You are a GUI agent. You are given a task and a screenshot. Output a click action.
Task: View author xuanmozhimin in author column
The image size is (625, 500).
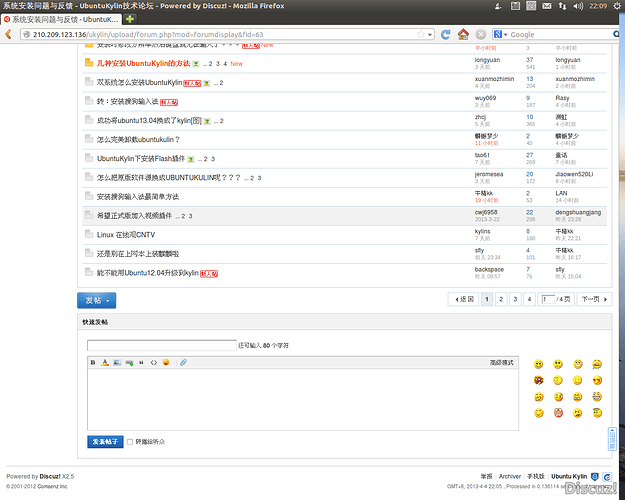[494, 79]
